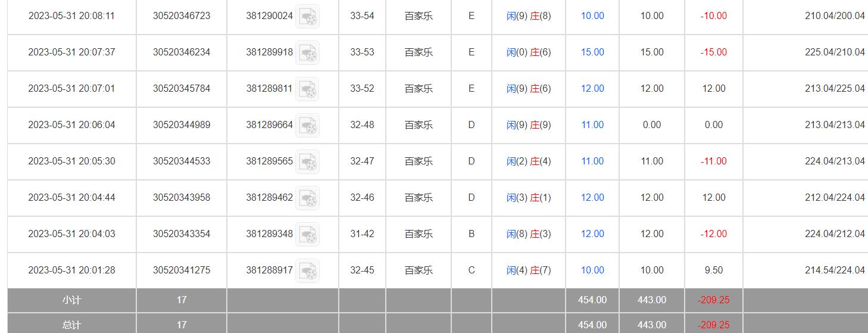Open bet amount 10.00 link for order 30520341275

click(x=592, y=270)
